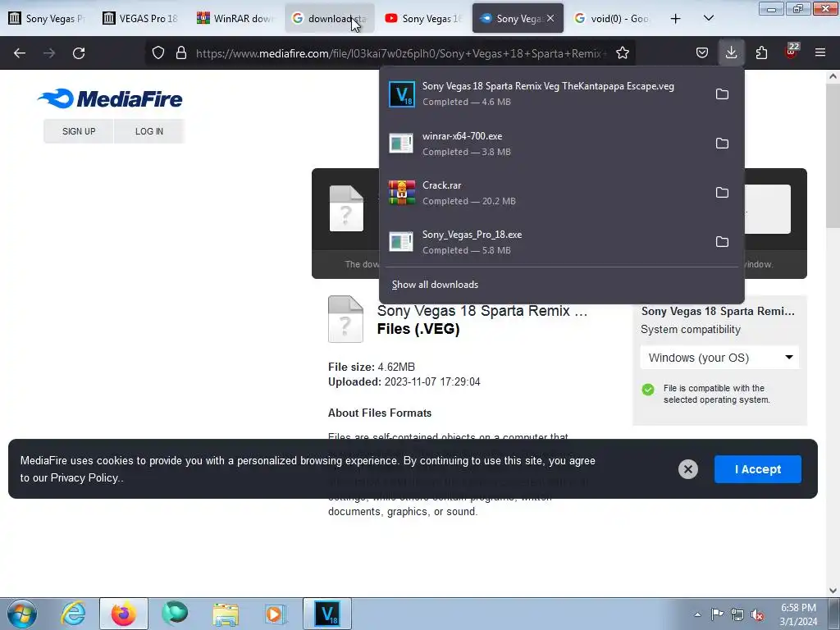This screenshot has width=840, height=630.
Task: Show winrar-x64-700.exe in folder
Action: click(x=722, y=144)
